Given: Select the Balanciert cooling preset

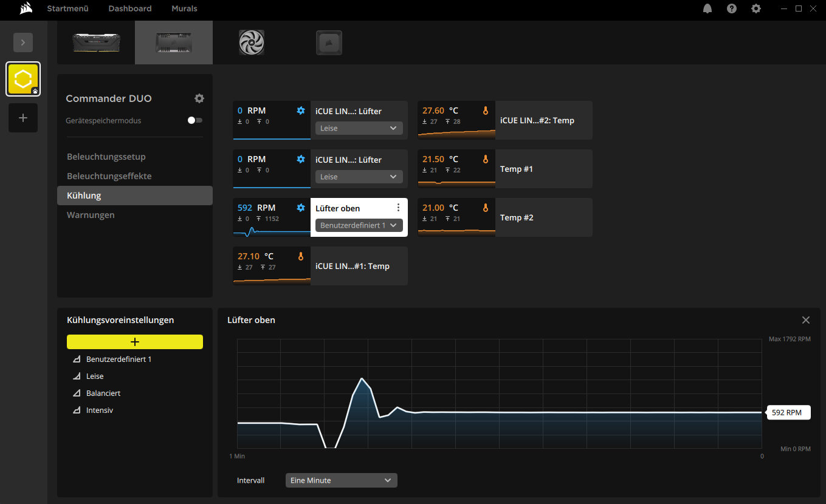Looking at the screenshot, I should tap(103, 393).
